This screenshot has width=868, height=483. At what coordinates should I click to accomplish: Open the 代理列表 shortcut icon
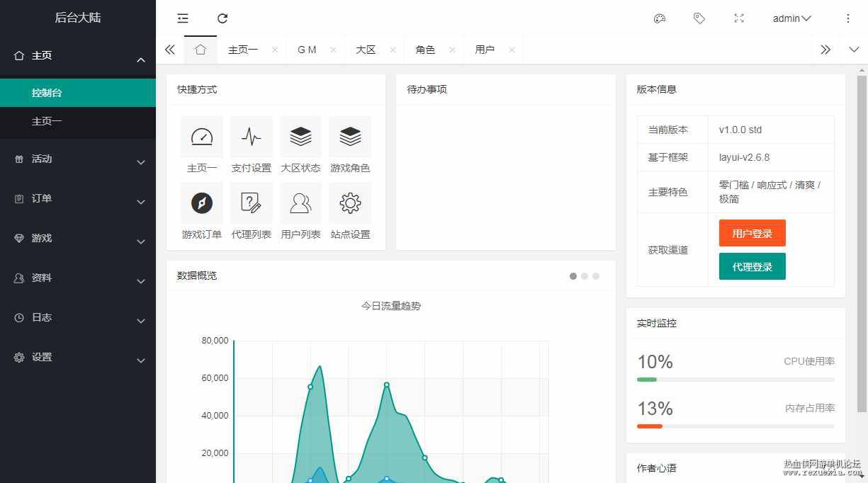point(252,203)
